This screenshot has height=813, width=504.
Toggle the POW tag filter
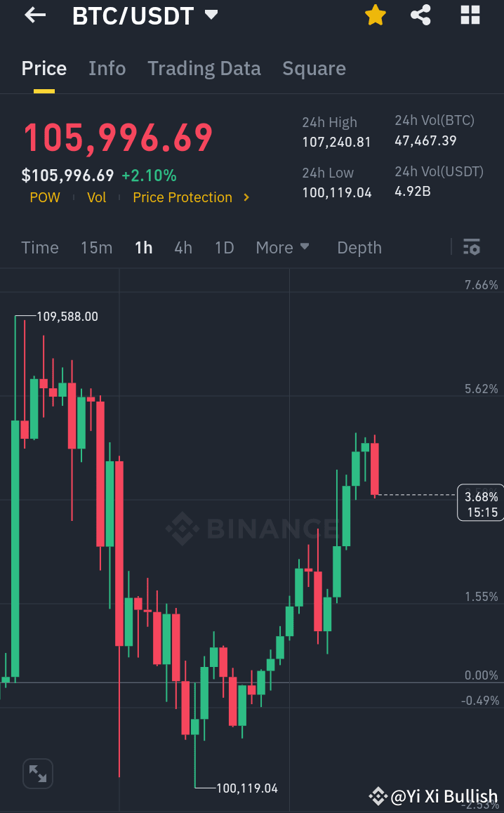44,197
